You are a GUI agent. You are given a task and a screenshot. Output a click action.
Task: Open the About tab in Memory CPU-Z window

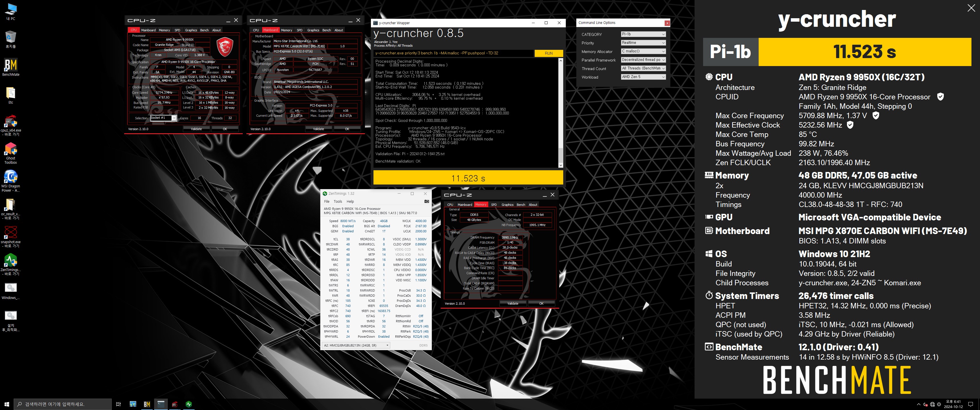click(533, 205)
